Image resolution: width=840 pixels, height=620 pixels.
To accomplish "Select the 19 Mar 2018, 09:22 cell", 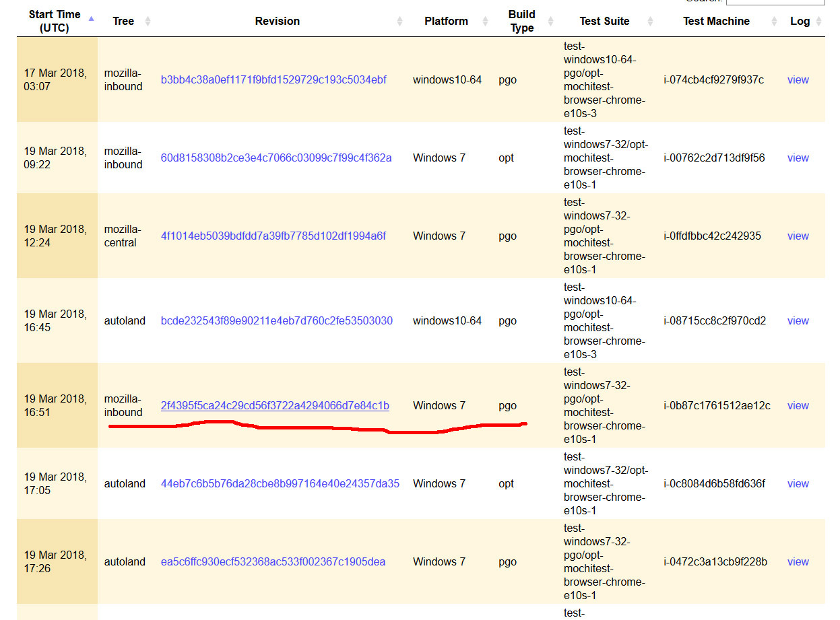I will [57, 158].
